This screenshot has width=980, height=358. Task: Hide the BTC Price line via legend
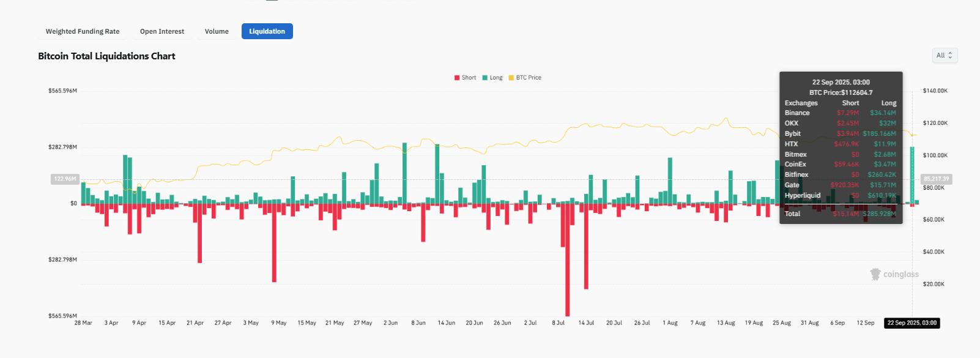tap(529, 78)
